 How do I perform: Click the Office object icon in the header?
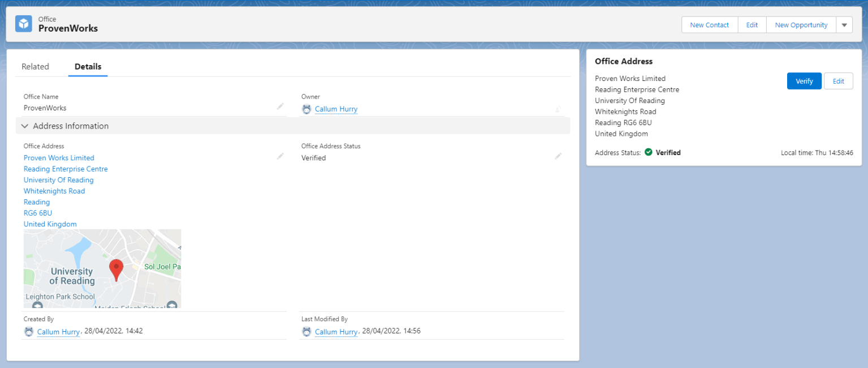23,23
